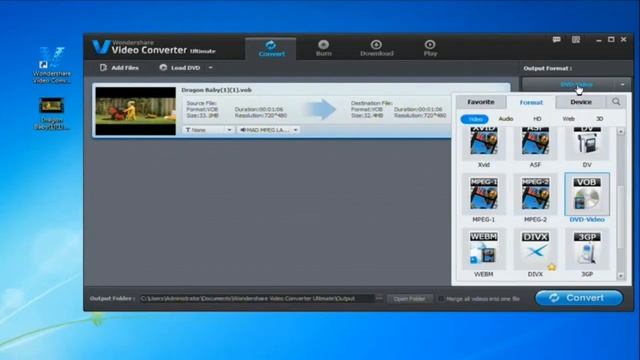Viewport: 640px width, 360px height.
Task: Select the HD category filter
Action: click(537, 119)
